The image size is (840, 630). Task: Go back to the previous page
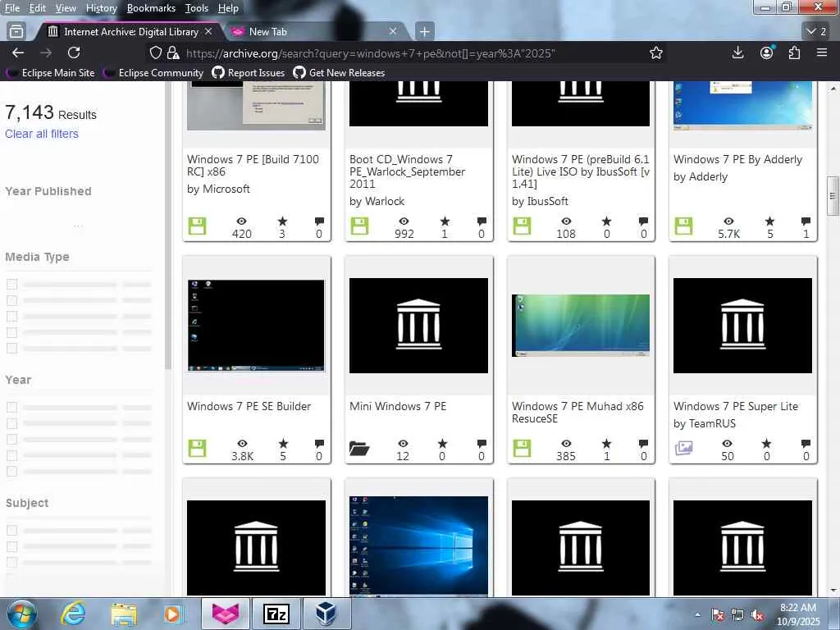pos(18,52)
